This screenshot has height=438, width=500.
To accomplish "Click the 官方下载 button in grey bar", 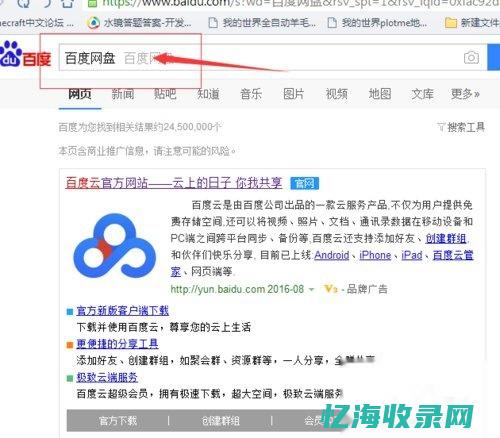I will 118,421.
